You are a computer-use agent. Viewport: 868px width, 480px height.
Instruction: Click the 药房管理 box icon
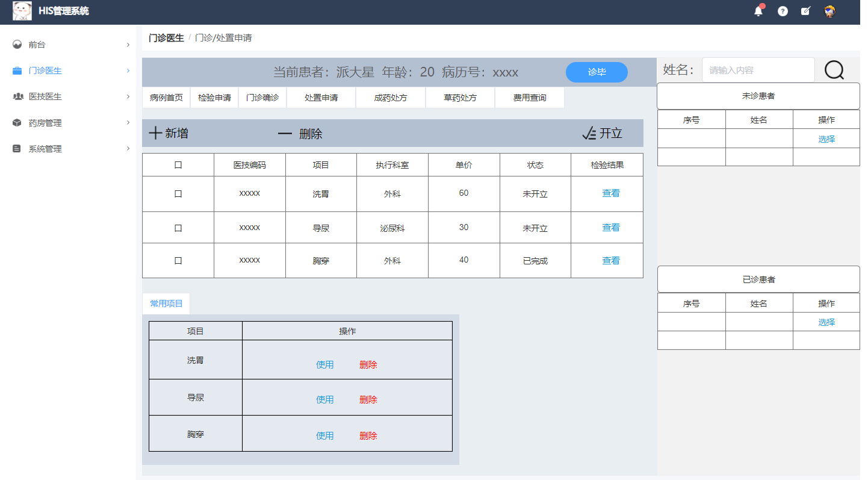(17, 123)
